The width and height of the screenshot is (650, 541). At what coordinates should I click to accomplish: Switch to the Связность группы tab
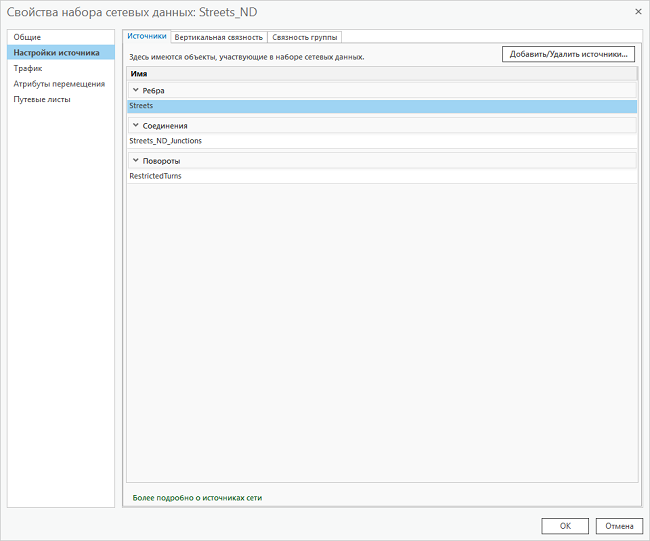(x=305, y=37)
